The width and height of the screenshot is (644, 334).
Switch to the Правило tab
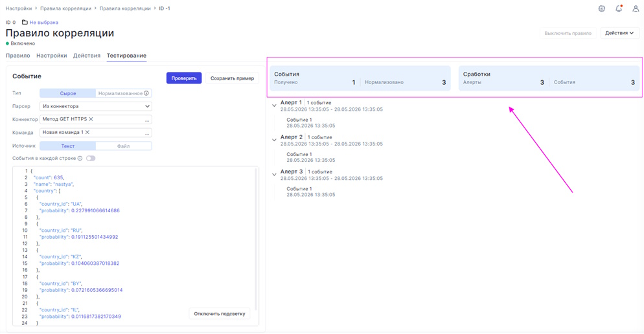[17, 56]
